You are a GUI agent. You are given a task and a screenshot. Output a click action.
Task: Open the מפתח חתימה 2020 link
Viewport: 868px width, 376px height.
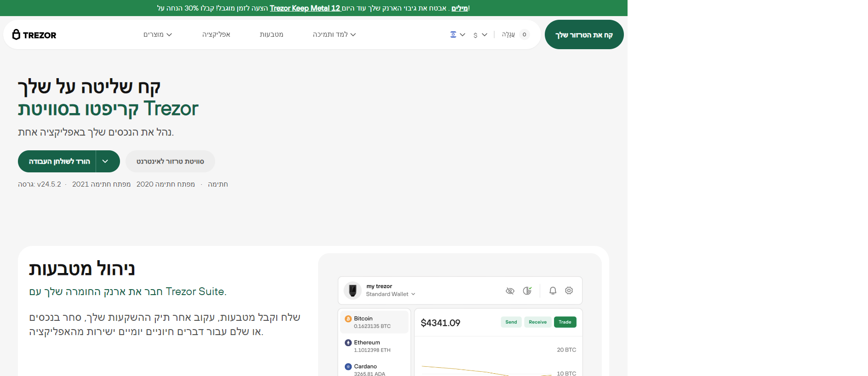166,184
